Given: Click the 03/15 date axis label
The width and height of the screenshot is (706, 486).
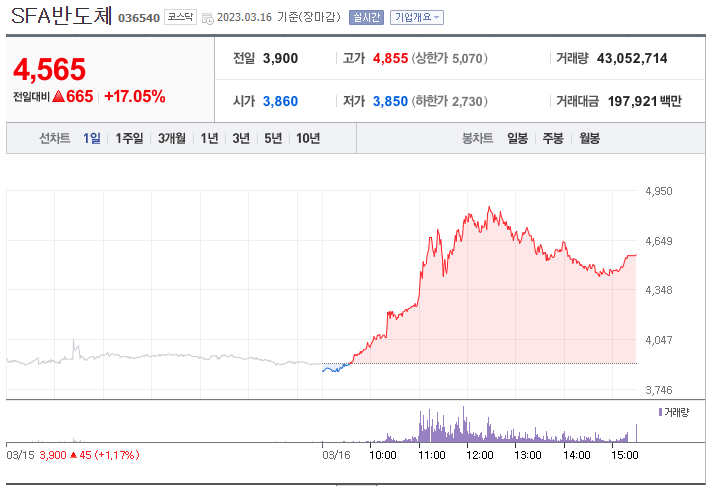Looking at the screenshot, I should 20,455.
